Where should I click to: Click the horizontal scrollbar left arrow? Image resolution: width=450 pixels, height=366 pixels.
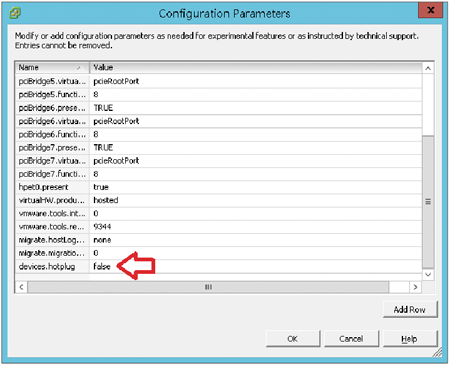click(x=21, y=287)
